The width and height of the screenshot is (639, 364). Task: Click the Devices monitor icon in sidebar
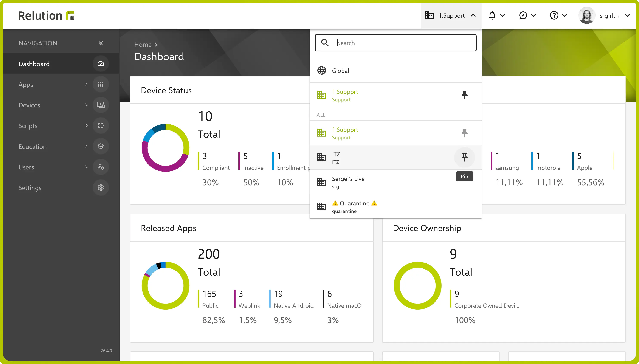(x=101, y=105)
